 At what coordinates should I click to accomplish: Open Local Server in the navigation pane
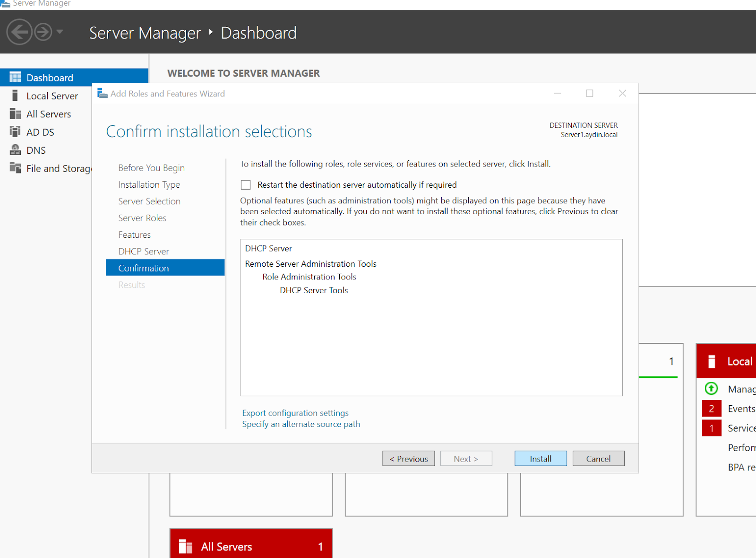click(x=52, y=96)
